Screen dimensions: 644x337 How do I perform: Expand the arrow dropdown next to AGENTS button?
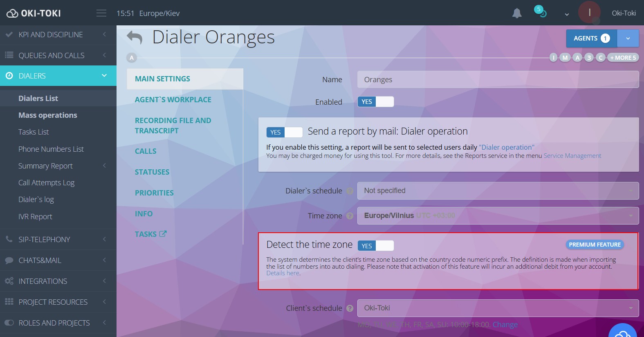click(628, 38)
